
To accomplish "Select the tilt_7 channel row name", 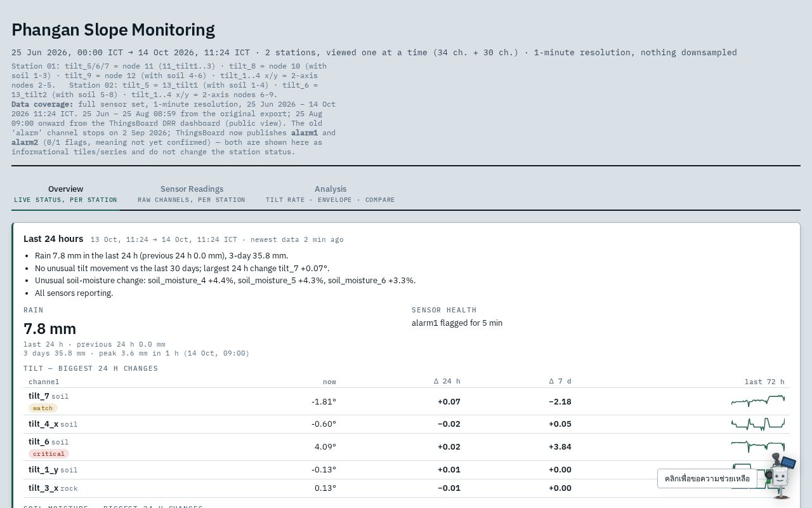I will (39, 396).
